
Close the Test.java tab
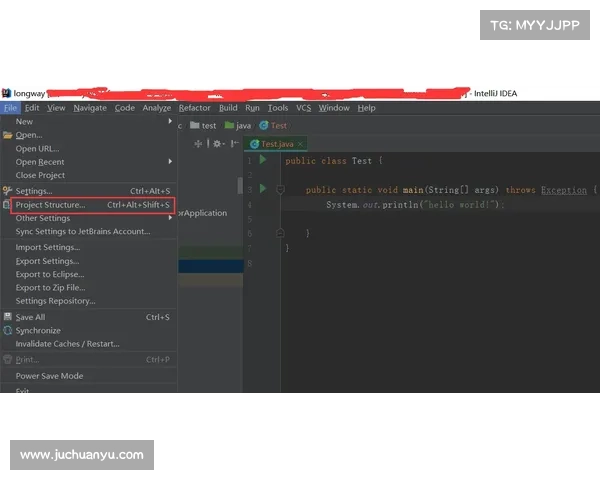point(300,144)
